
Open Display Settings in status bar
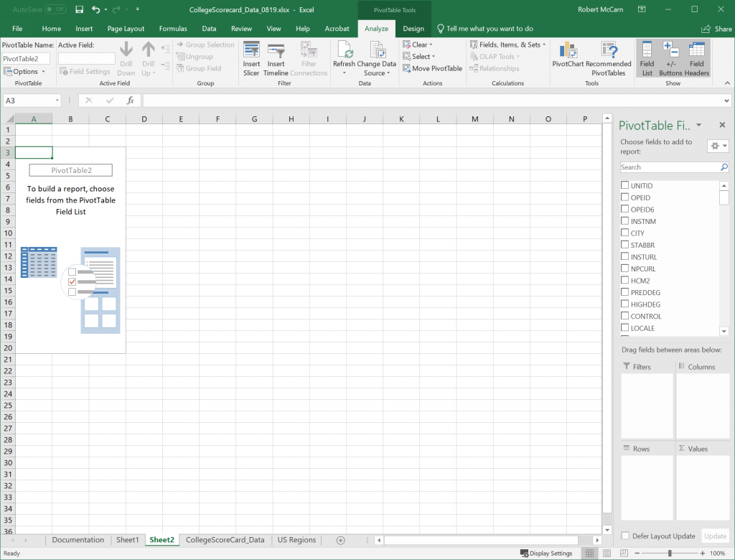tap(546, 554)
